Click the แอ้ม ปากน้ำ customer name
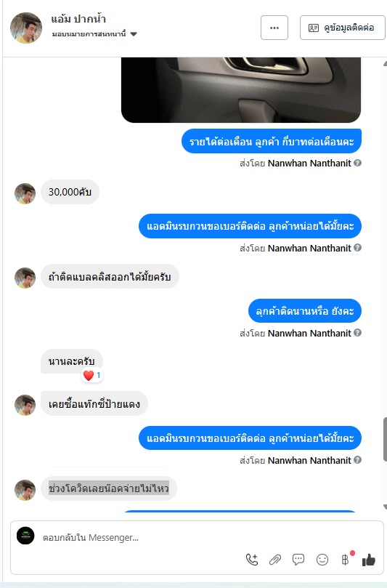Screen dimensions: 387x588 (78, 19)
